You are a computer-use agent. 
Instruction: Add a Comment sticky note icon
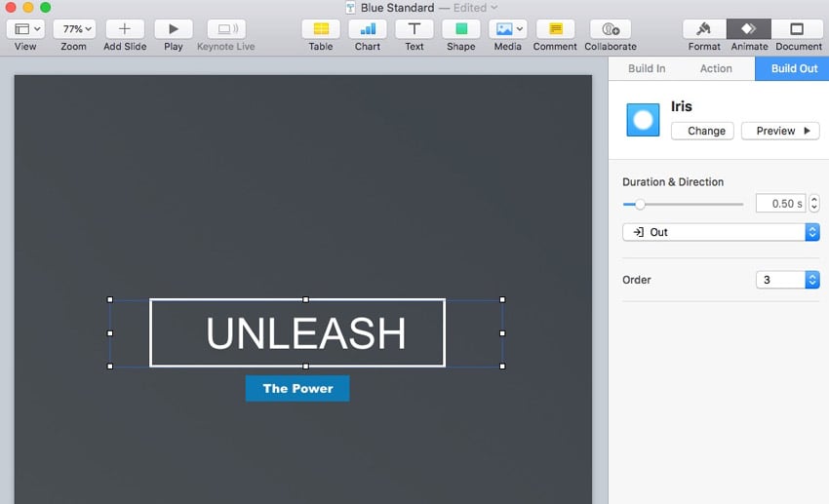pos(555,29)
